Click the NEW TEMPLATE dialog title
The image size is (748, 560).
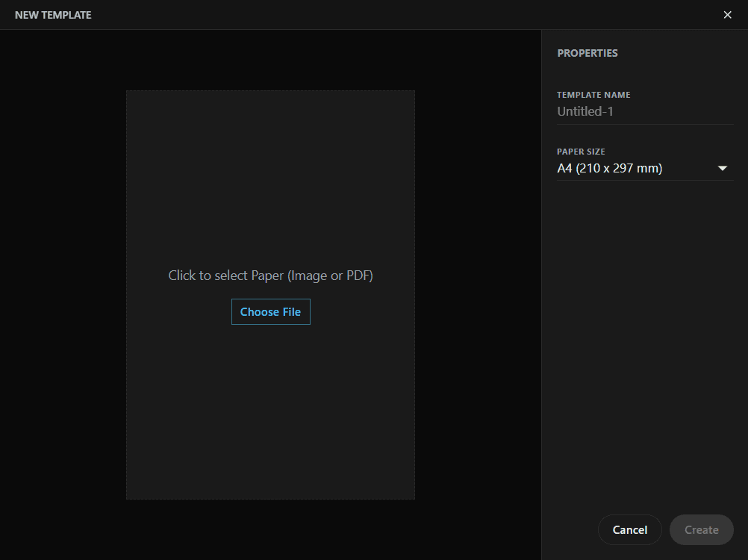coord(53,15)
